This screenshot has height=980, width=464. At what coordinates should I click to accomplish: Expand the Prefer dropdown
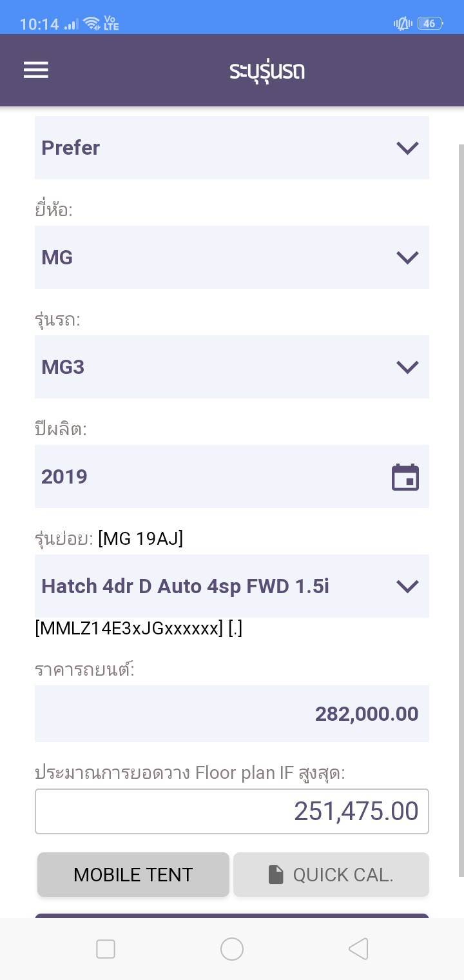pos(232,148)
